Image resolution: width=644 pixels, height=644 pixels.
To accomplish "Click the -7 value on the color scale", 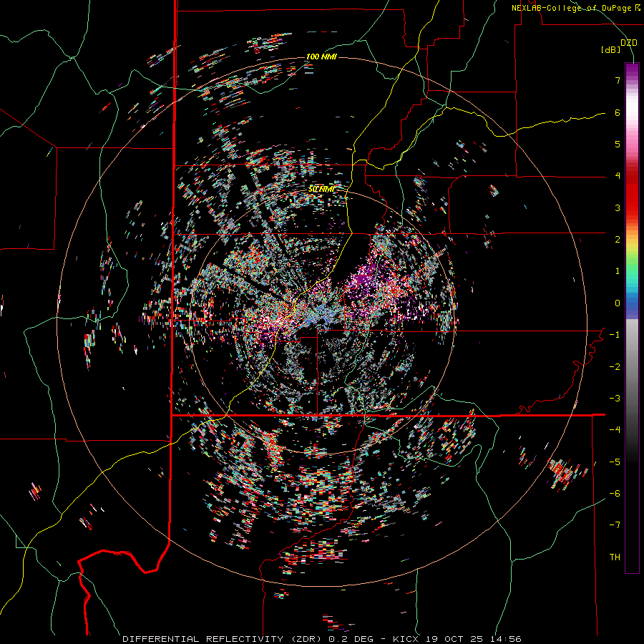I will 615,525.
